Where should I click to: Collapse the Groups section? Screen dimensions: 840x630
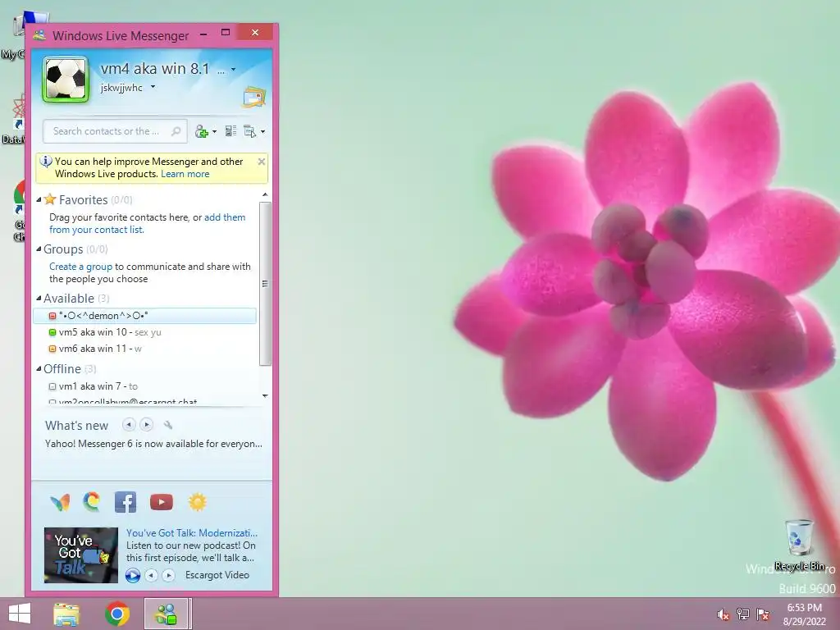(x=39, y=249)
